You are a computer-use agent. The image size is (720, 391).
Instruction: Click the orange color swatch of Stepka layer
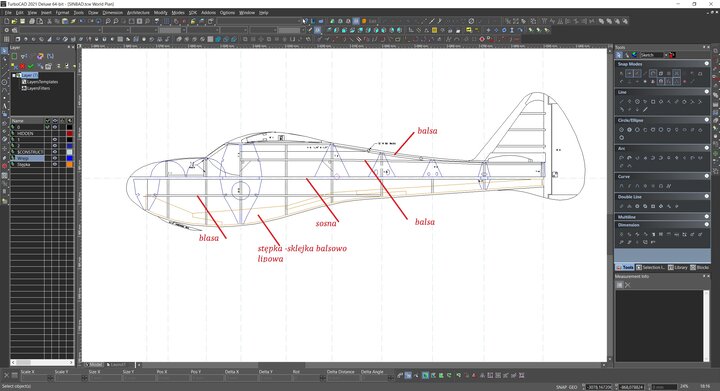(69, 164)
